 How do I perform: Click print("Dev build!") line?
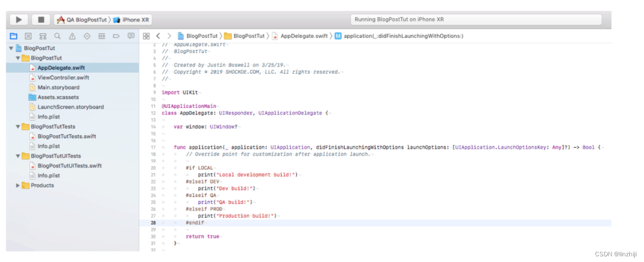tap(227, 188)
